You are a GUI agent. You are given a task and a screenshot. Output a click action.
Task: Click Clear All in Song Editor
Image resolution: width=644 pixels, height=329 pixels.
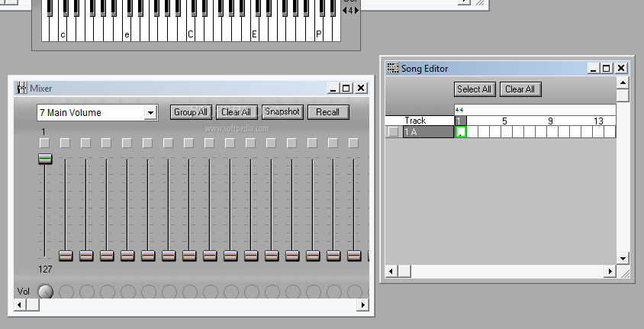[x=520, y=89]
